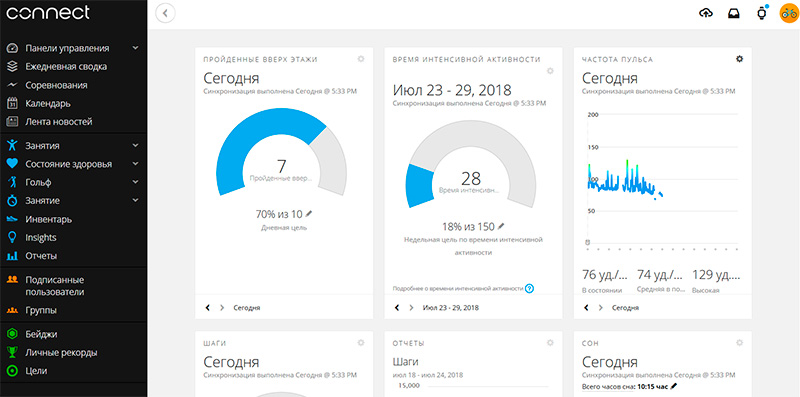
Task: Expand the Гольф sidebar section chevron
Action: click(x=135, y=182)
